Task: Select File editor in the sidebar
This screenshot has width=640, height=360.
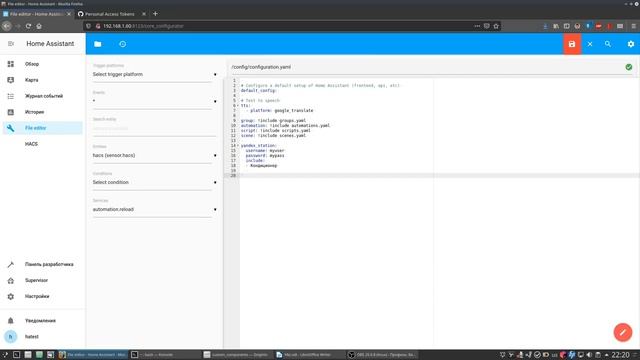Action: tap(42, 128)
